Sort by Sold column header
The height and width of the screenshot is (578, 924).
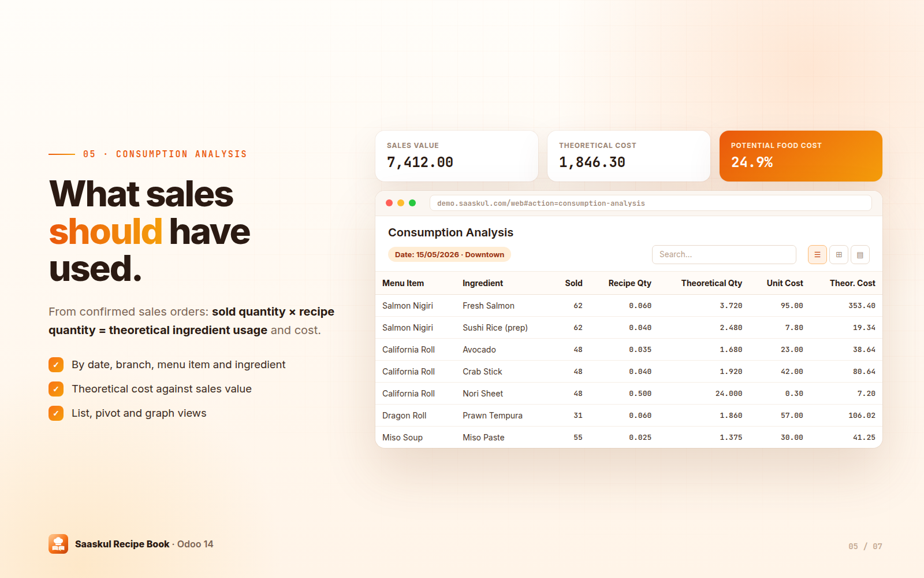click(x=573, y=283)
